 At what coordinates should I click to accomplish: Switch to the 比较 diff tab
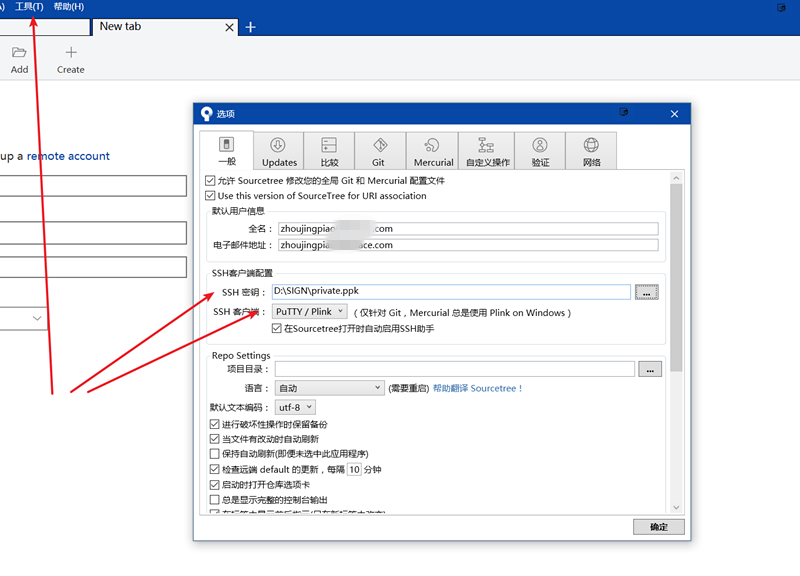tap(329, 151)
